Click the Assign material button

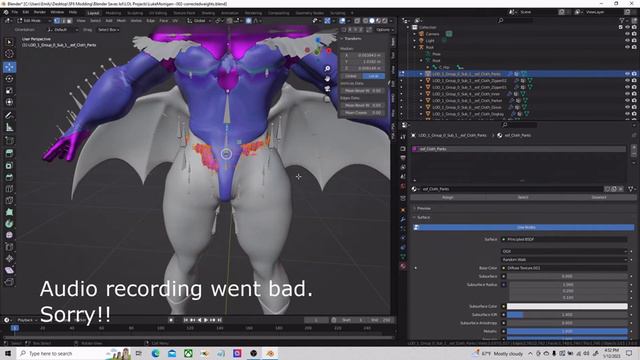447,198
